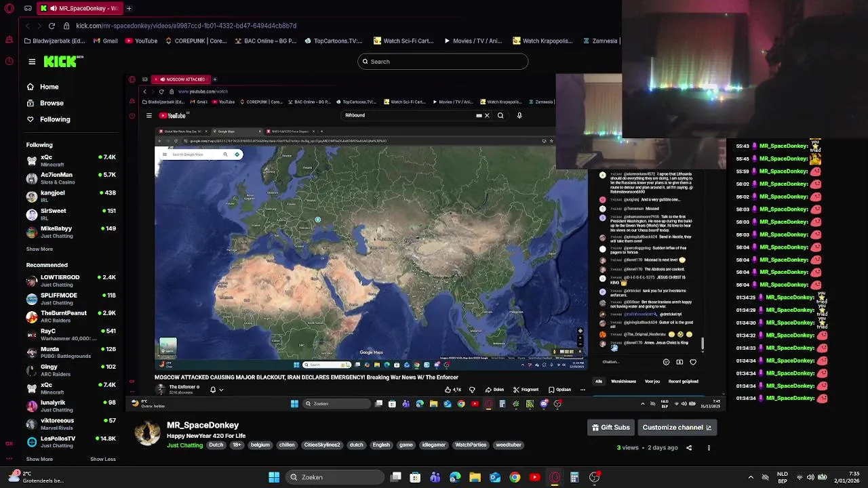The image size is (868, 488).
Task: Open Ac7ionMan channel in sidebar
Action: click(71, 178)
